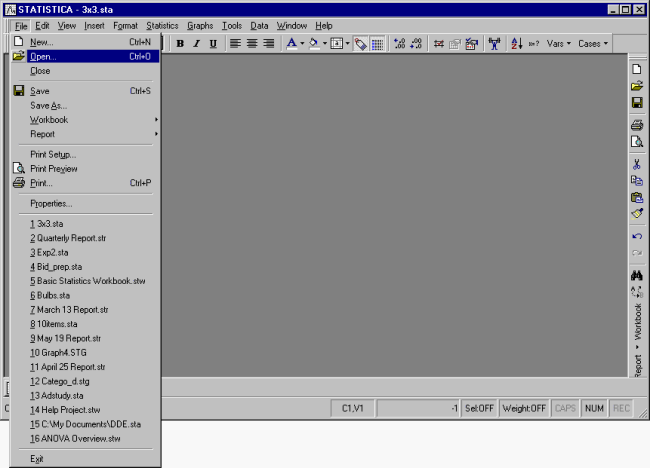Click the sort A-Z icon
The width and height of the screenshot is (650, 468).
pos(517,44)
